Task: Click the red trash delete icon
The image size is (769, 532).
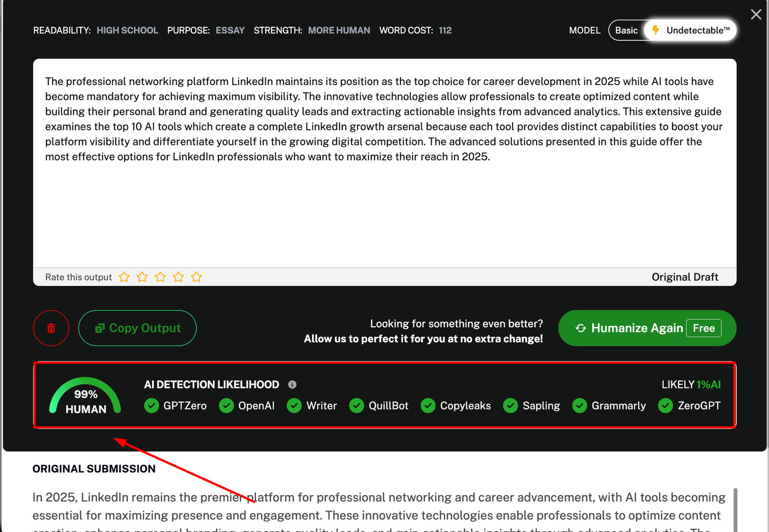Action: coord(51,328)
